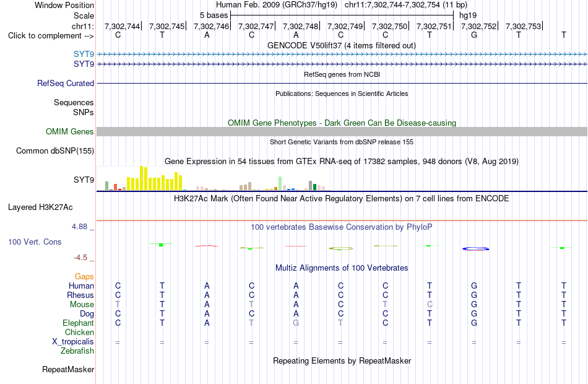
Task: Click the H3K27Ac Mark track title
Action: (342, 199)
